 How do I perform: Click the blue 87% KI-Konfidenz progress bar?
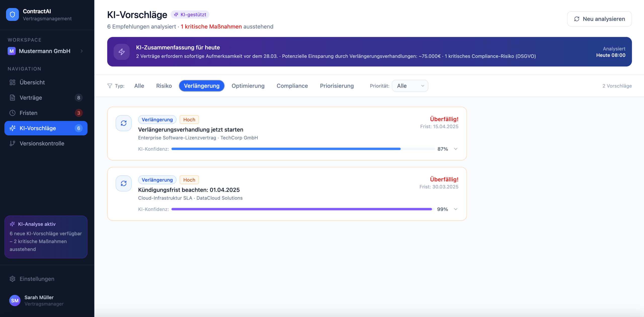tap(286, 149)
